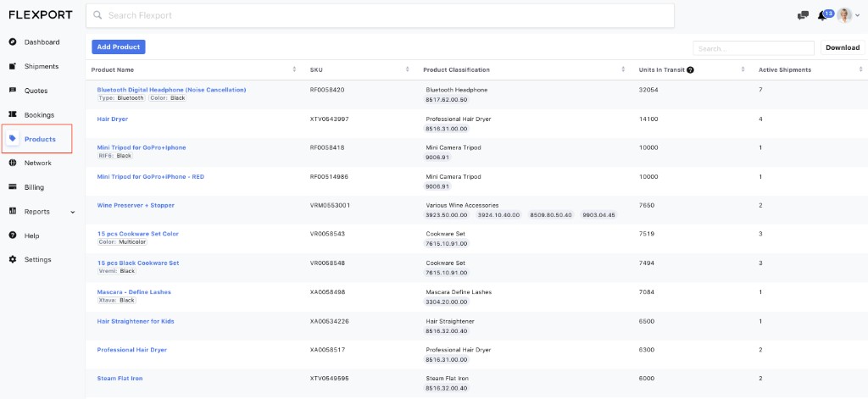Screen dimensions: 868x399
Task: Click HS code tag 9903.04.45
Action: coord(599,214)
